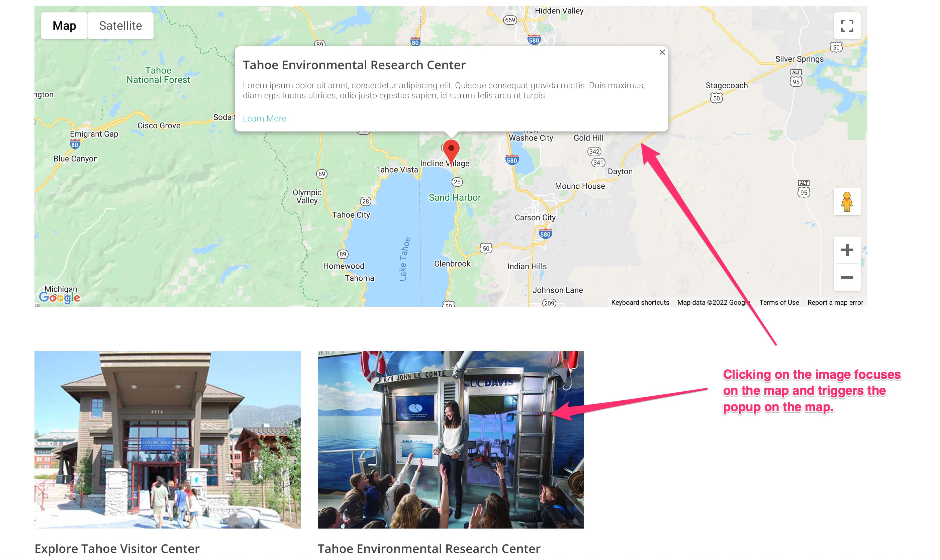The height and width of the screenshot is (560, 940).
Task: Click the Route 50 shield near Stagecoach
Action: (x=716, y=98)
